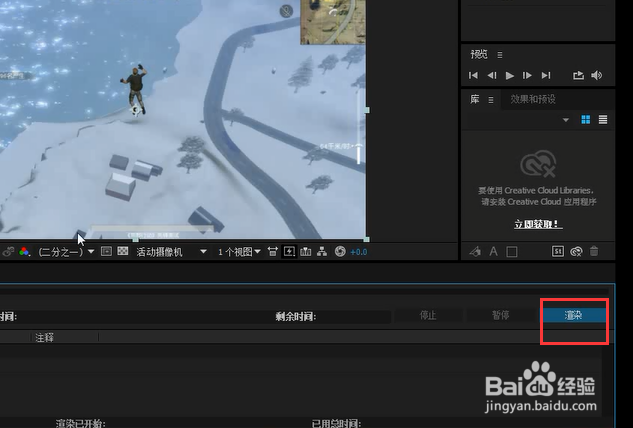Click the 停止 stop button
The image size is (633, 428).
click(x=428, y=315)
